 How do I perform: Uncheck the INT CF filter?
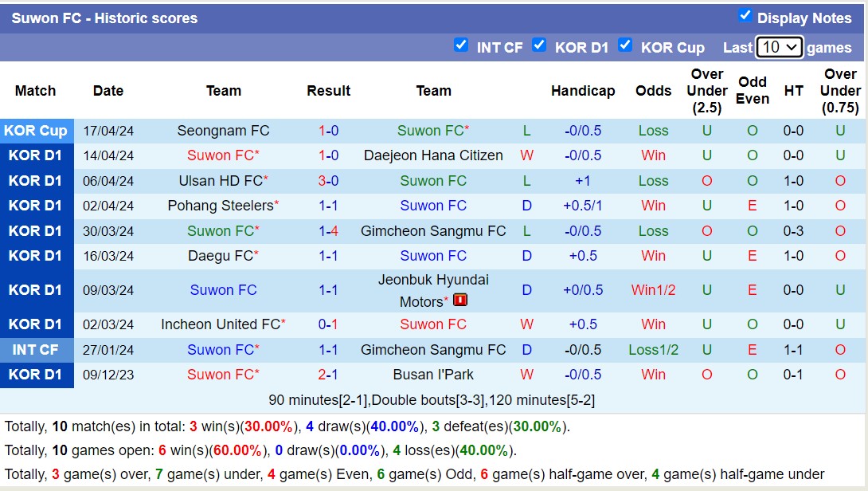tap(462, 45)
